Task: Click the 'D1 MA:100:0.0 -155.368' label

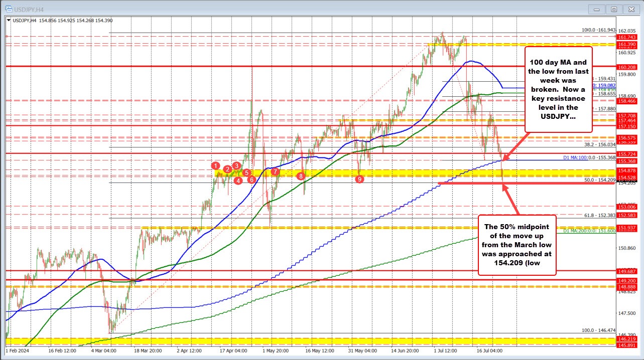Action: pos(588,157)
